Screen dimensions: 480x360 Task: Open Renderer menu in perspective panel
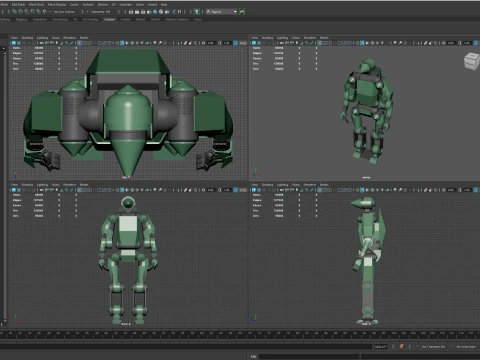click(x=310, y=38)
